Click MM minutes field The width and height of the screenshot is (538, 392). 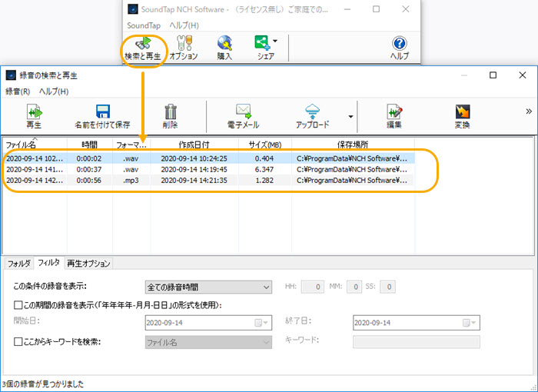354,287
